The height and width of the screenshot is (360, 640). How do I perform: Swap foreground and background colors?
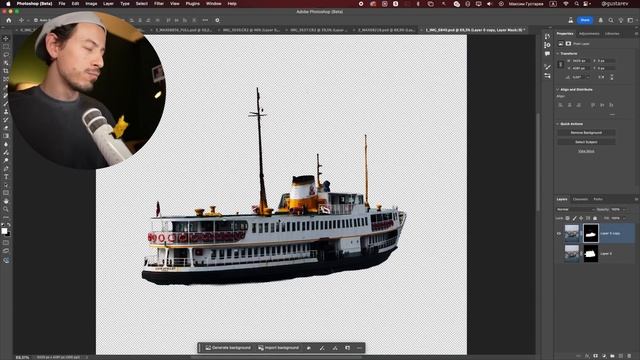tap(9, 225)
